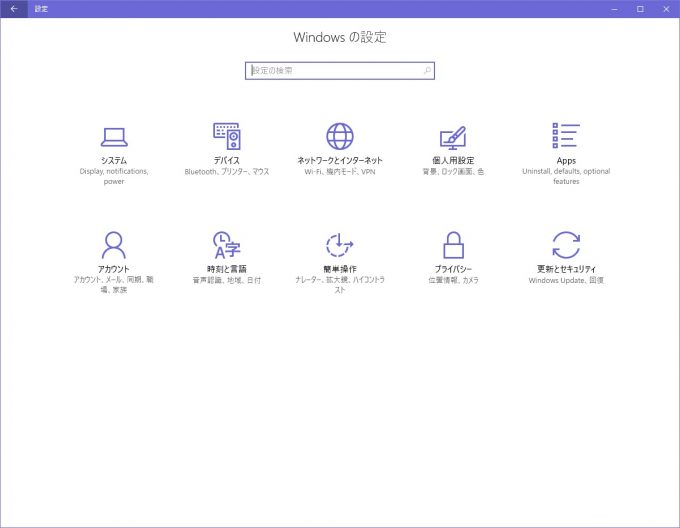This screenshot has width=680, height=528.
Task: Open the 更新とセキュリティ sync arrows icon
Action: (566, 245)
